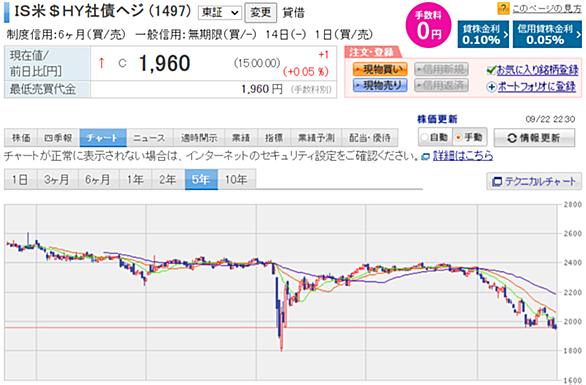
Task: Open the 東証 market dropdown
Action: [219, 13]
